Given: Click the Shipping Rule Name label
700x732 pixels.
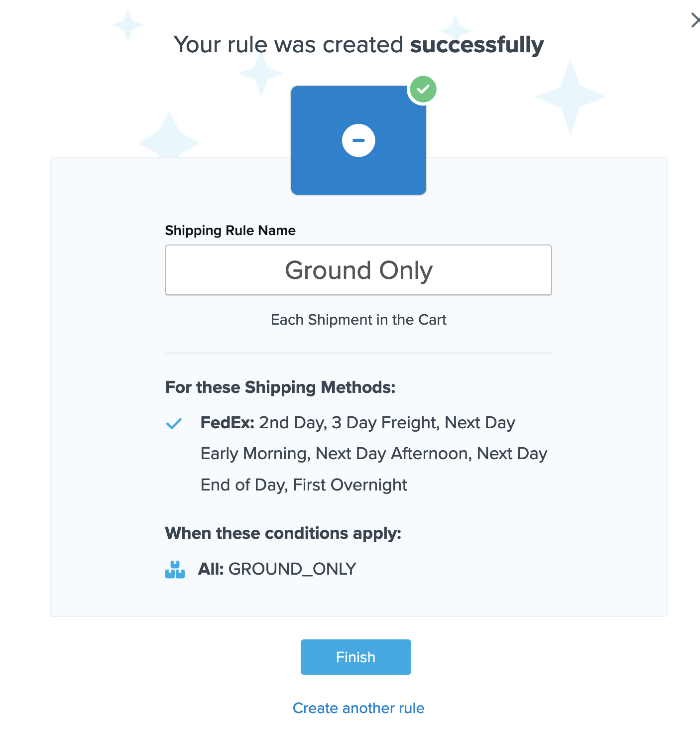Looking at the screenshot, I should (230, 231).
